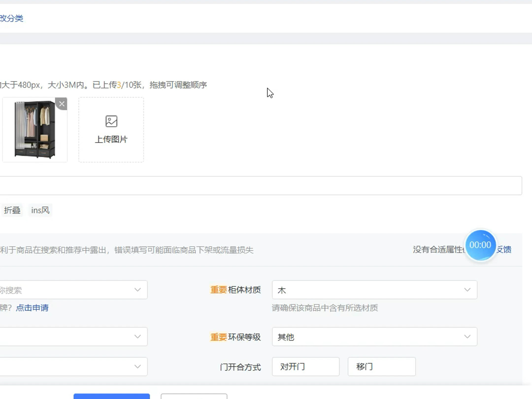Select the 移门 door option

click(382, 367)
